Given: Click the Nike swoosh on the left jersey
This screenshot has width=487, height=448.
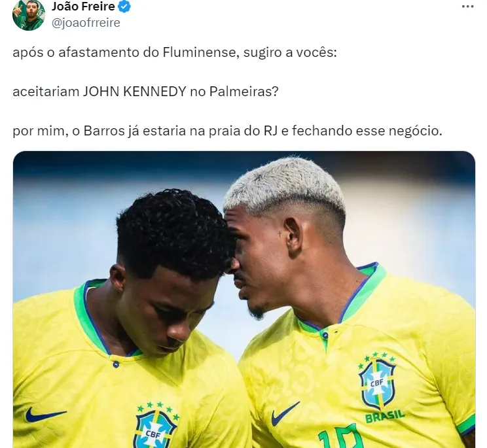Looking at the screenshot, I should (x=45, y=415).
